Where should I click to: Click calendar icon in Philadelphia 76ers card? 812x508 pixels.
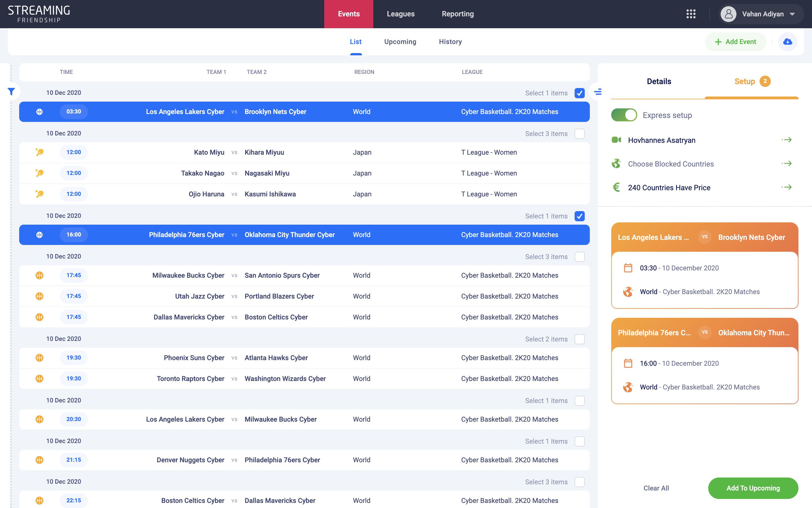coord(628,363)
